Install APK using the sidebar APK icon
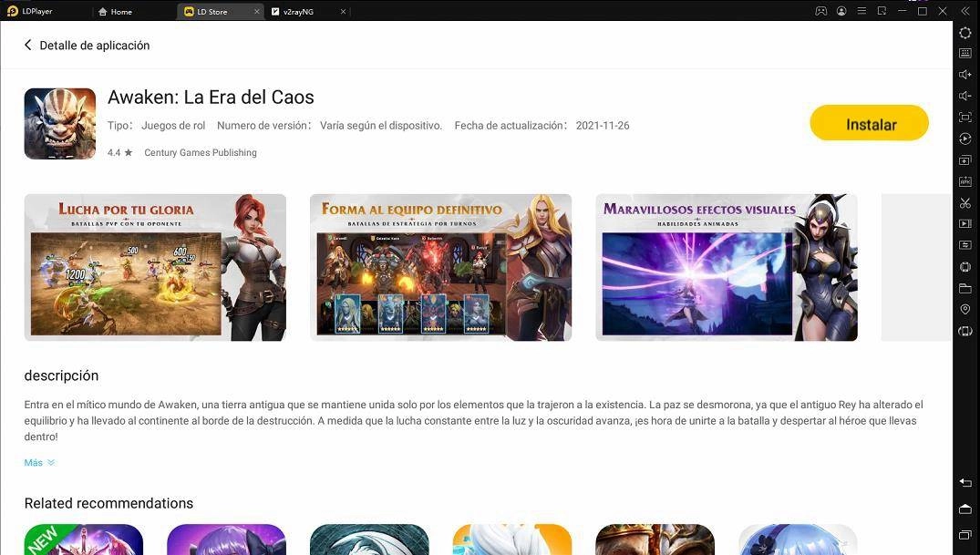Image resolution: width=980 pixels, height=555 pixels. pyautogui.click(x=965, y=181)
